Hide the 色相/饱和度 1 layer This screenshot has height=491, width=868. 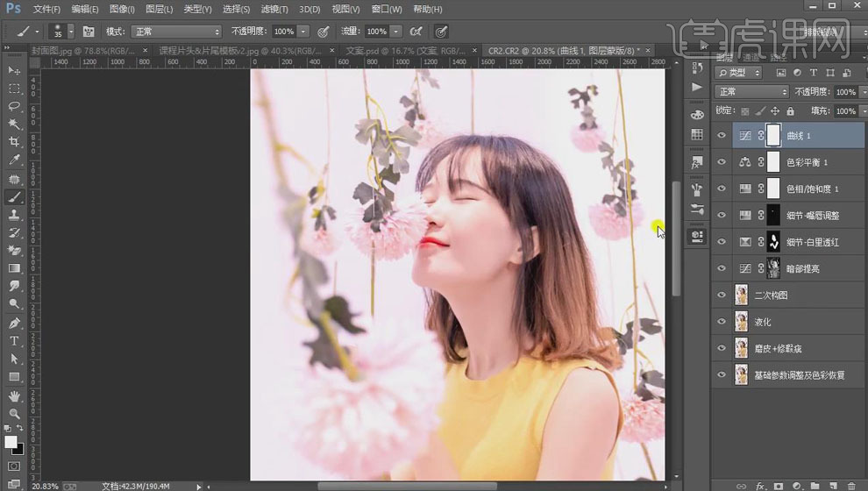point(722,189)
